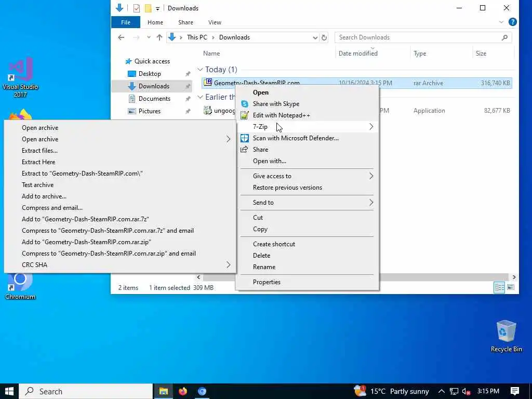This screenshot has height=399, width=532.
Task: Expand the CRC SHA submenu
Action: click(x=229, y=264)
